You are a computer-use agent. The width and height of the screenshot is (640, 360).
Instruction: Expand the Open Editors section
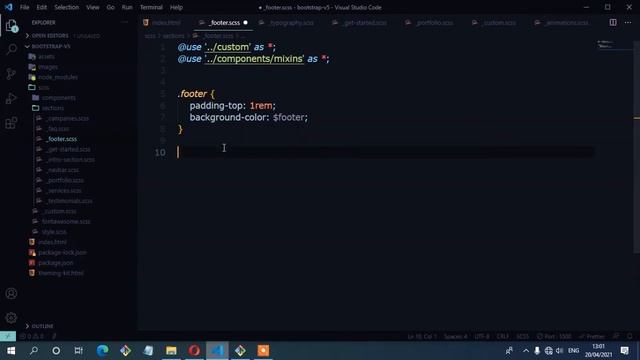click(x=50, y=36)
